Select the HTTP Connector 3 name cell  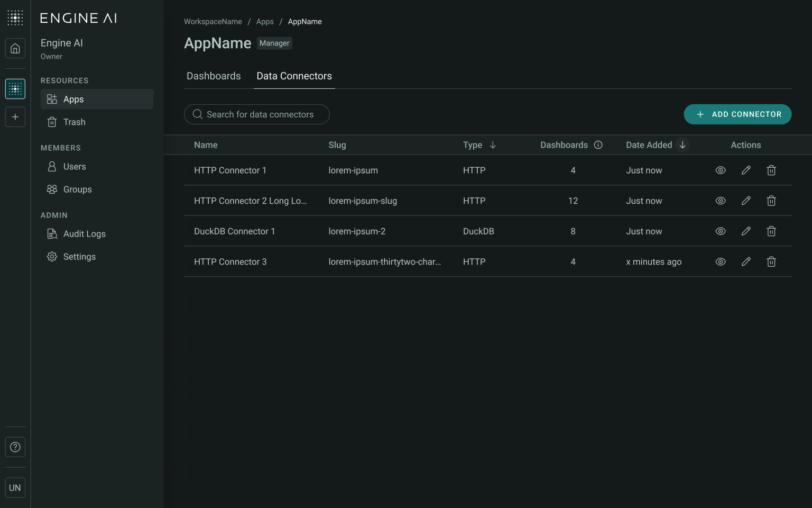point(230,262)
